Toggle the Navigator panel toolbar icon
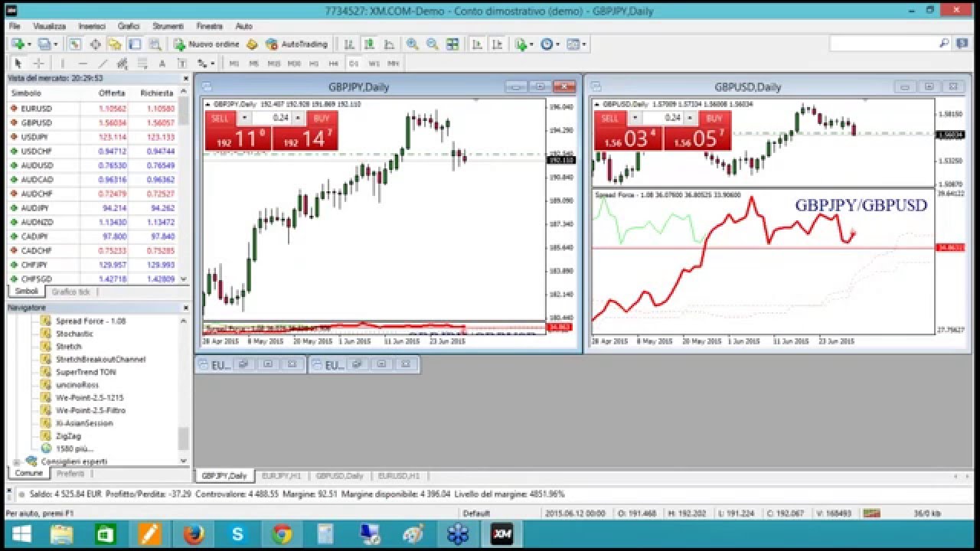This screenshot has width=980, height=551. click(115, 44)
